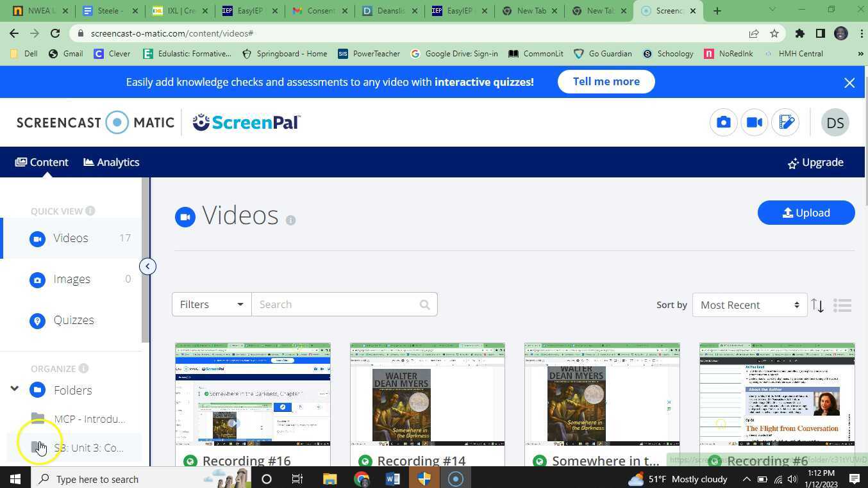Viewport: 868px width, 488px height.
Task: Click the Tell me more button
Action: 606,81
